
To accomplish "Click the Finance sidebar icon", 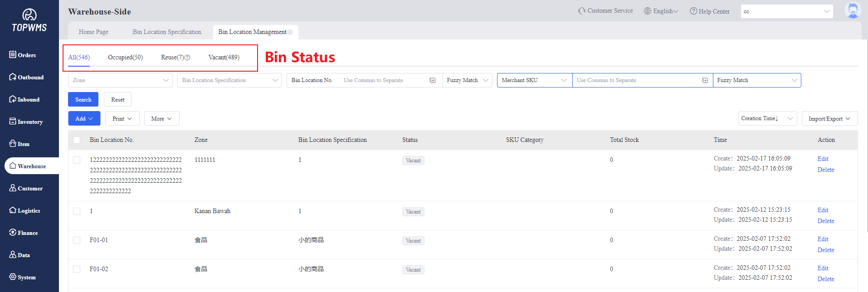I will [x=13, y=233].
